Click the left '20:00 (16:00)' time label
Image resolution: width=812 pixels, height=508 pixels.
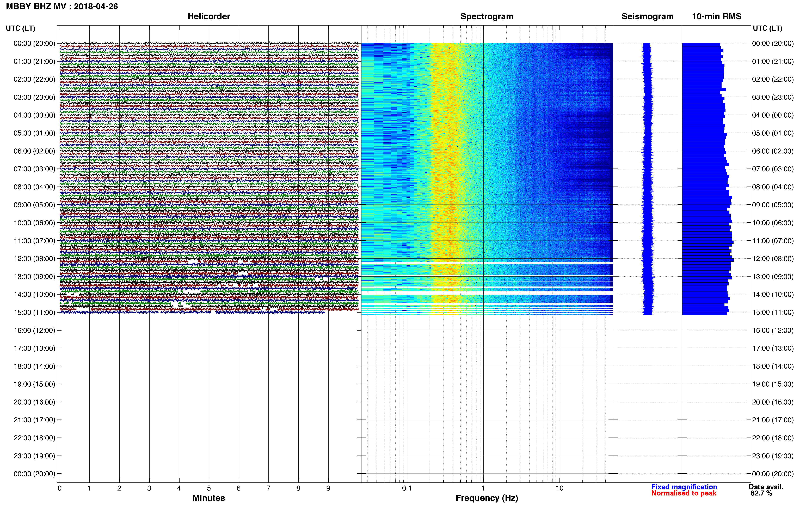tap(34, 402)
